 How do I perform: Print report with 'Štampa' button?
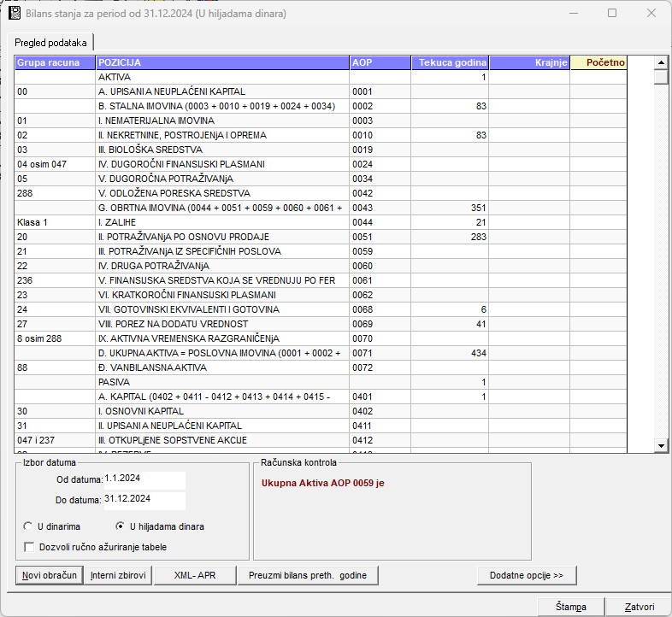click(570, 607)
